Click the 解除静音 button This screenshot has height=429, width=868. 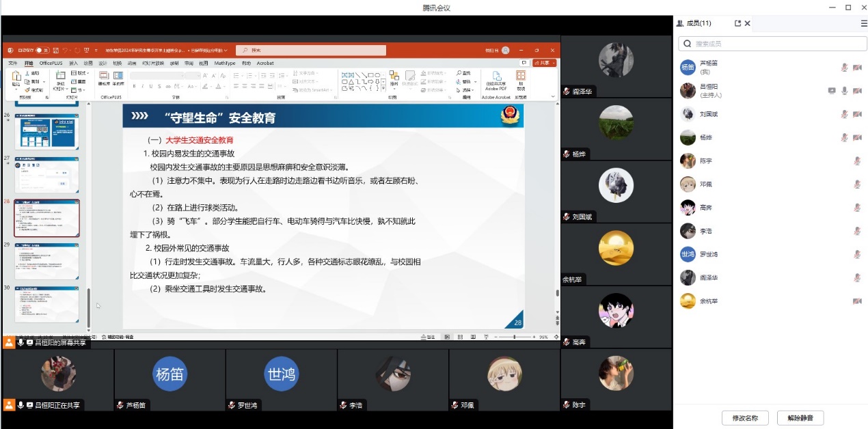(800, 418)
